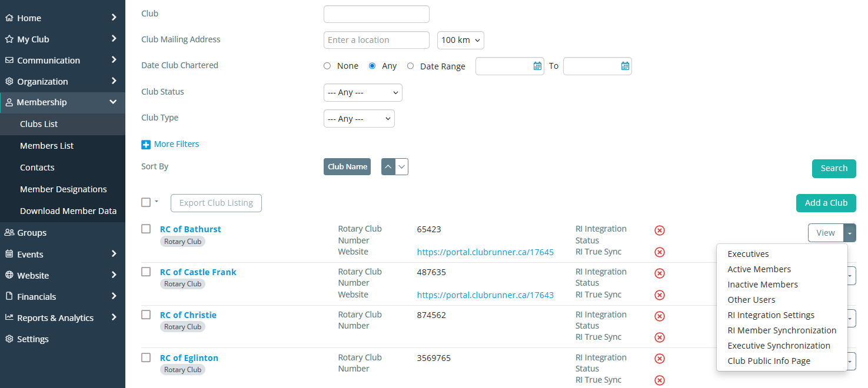Image resolution: width=868 pixels, height=388 pixels.
Task: Collapse the Membership sidebar section
Action: pos(113,102)
